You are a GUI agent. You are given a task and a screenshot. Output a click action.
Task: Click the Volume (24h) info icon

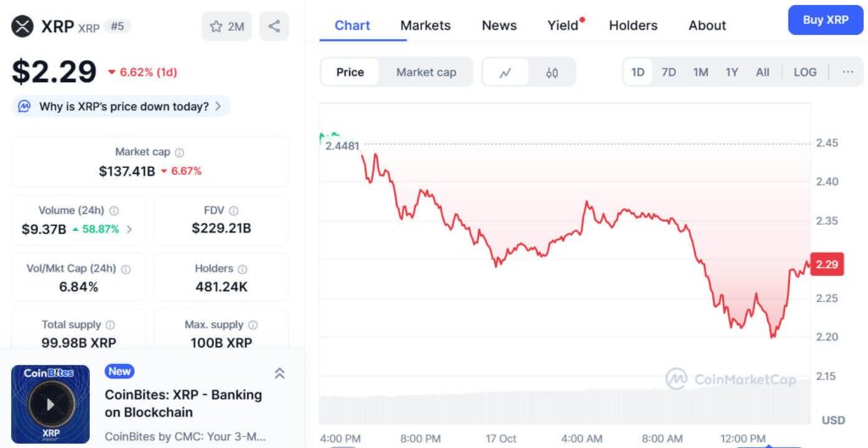(114, 210)
